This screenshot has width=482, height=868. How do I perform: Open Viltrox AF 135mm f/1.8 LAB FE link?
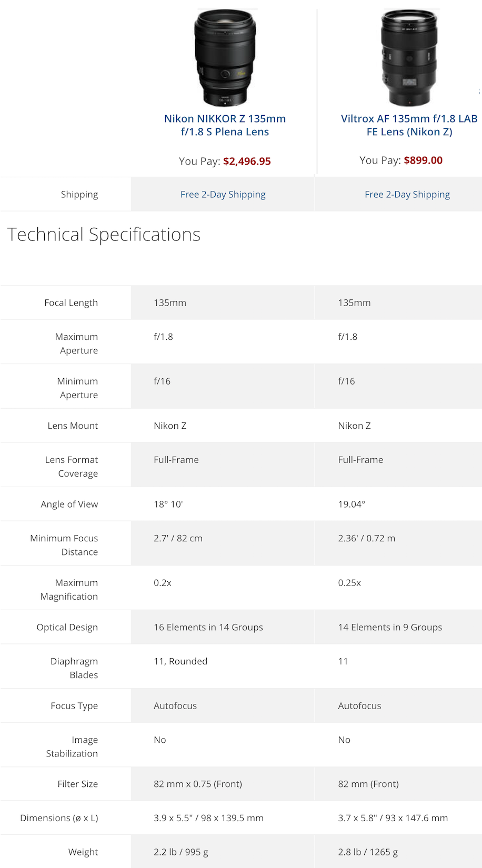point(409,125)
